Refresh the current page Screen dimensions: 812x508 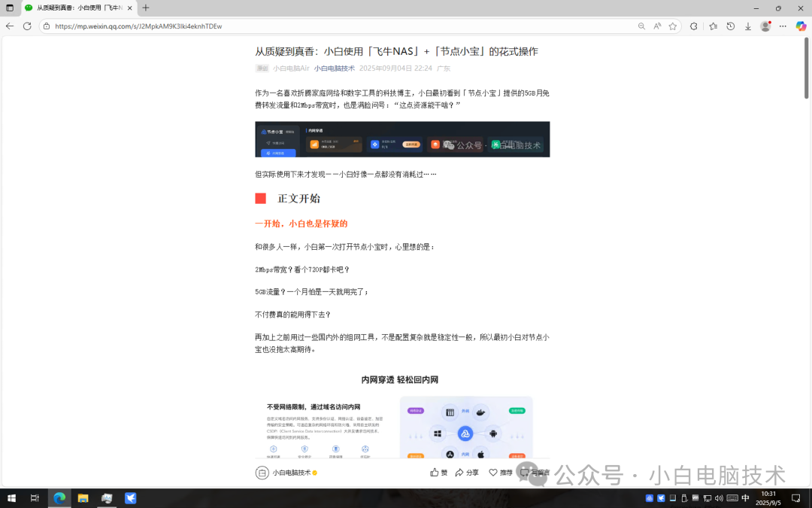pos(28,26)
